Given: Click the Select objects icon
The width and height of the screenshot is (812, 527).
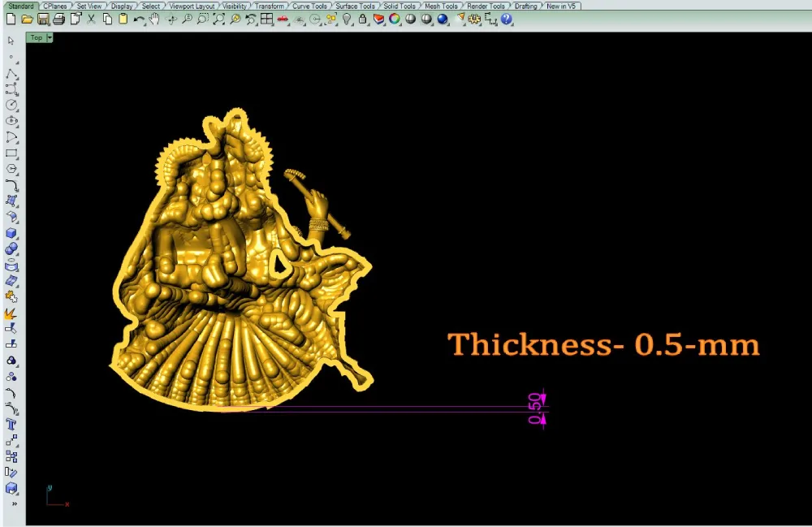Looking at the screenshot, I should (331, 19).
